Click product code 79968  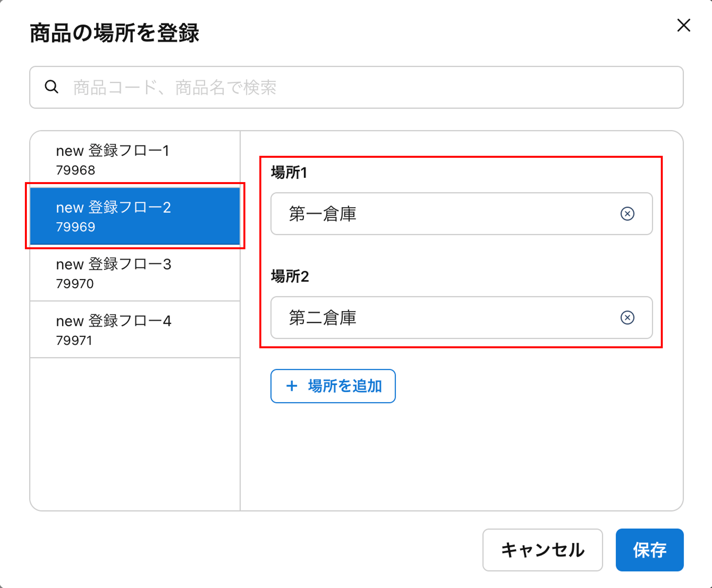click(x=76, y=170)
